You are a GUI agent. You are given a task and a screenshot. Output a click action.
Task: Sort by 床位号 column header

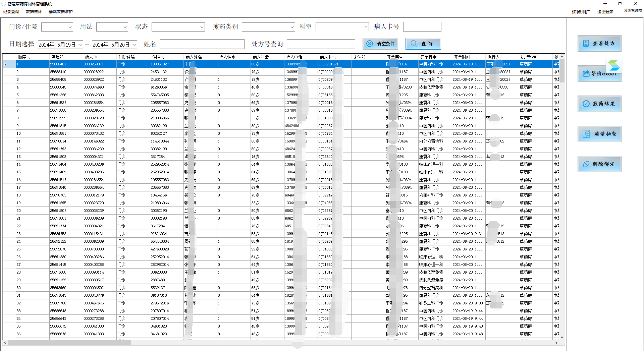(x=368, y=57)
